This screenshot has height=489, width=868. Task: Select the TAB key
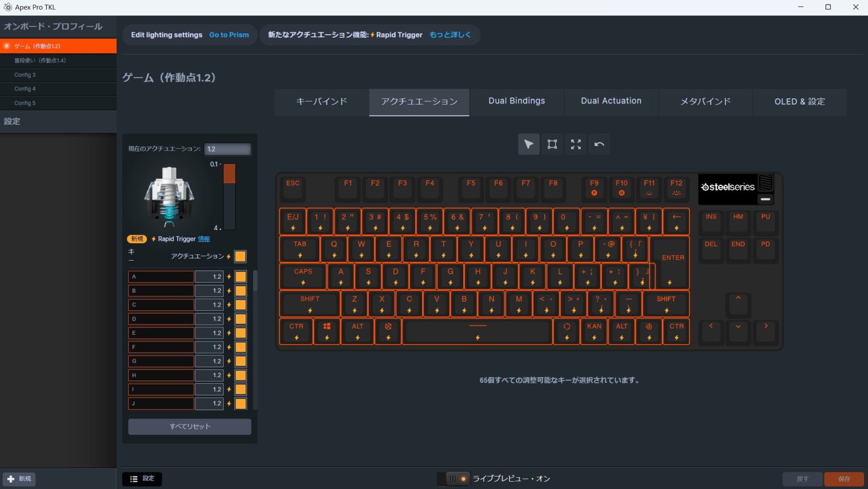[300, 249]
